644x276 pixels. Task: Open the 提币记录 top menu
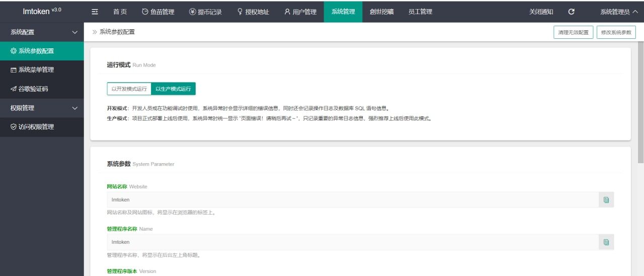205,12
